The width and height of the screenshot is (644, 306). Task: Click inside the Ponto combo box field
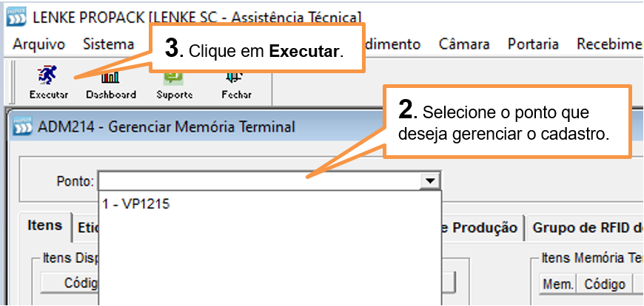(259, 181)
